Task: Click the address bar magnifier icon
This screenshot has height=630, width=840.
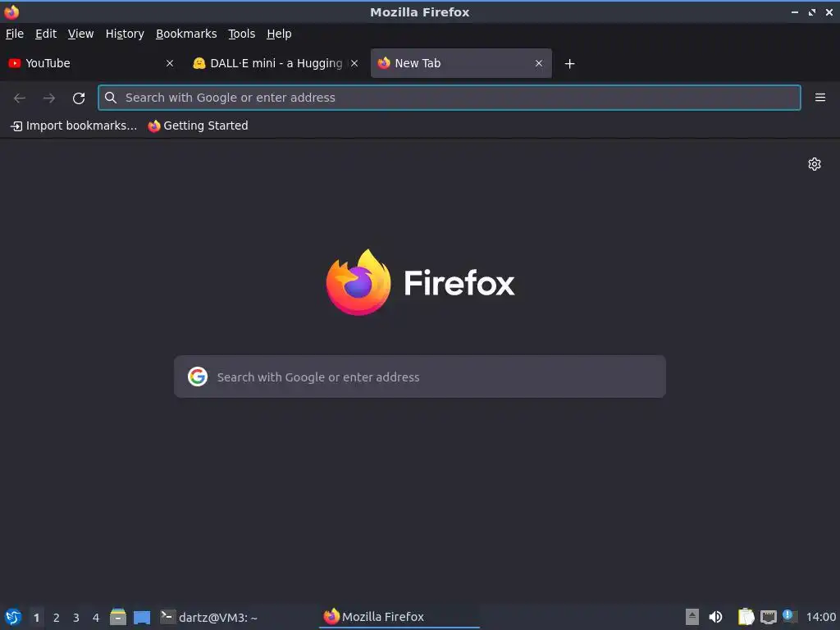Action: coord(111,98)
